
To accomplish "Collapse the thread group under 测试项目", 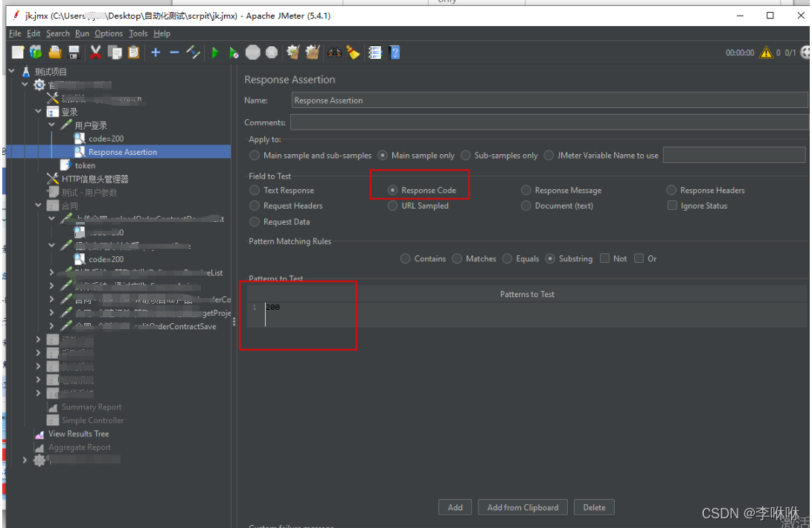I will pos(25,84).
